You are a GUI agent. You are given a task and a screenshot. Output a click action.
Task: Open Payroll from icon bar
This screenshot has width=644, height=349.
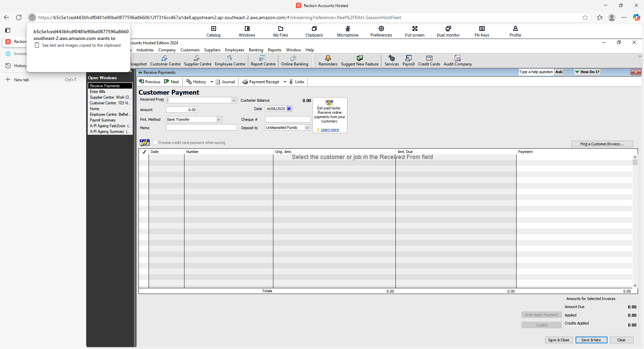click(408, 61)
